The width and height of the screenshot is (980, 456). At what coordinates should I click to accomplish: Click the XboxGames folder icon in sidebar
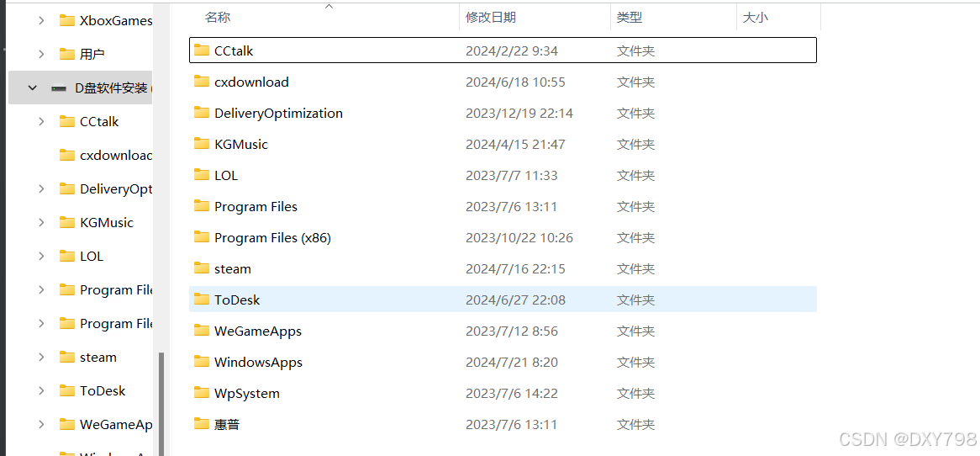(67, 21)
